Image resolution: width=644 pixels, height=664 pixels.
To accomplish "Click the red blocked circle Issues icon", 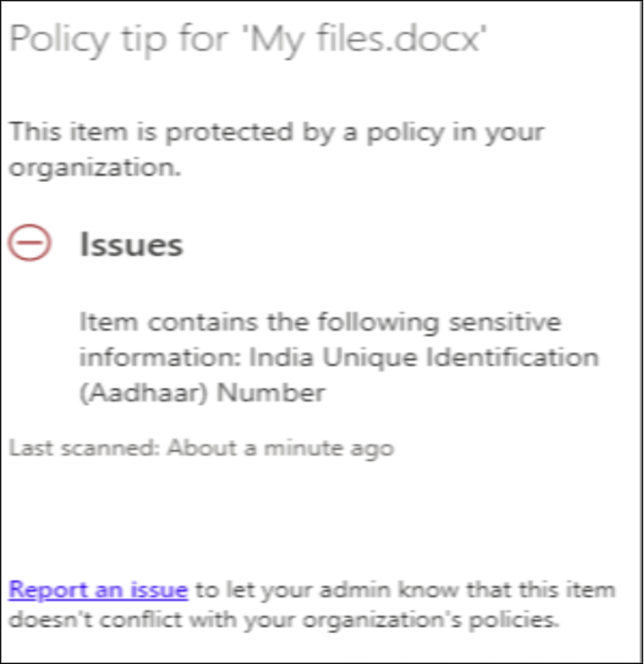I will coord(29,242).
